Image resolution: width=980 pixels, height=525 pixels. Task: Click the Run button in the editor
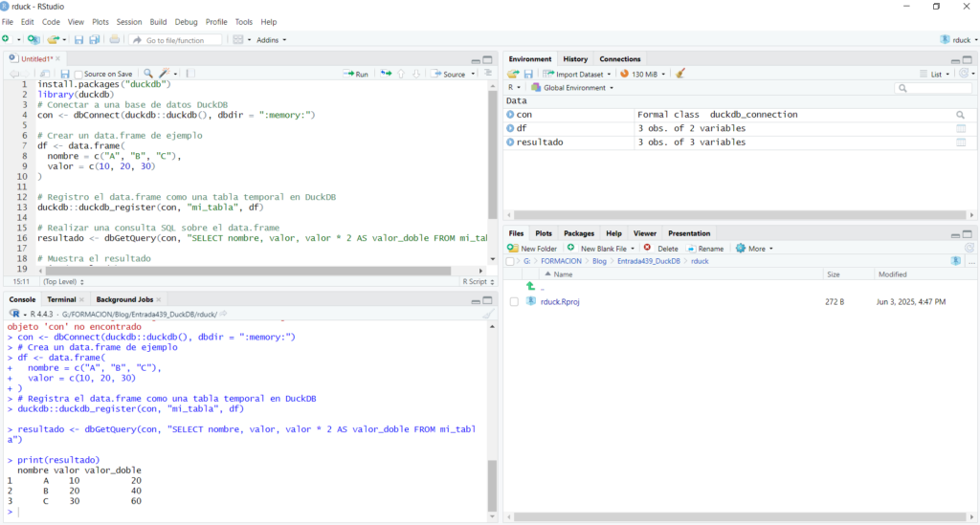(x=356, y=74)
